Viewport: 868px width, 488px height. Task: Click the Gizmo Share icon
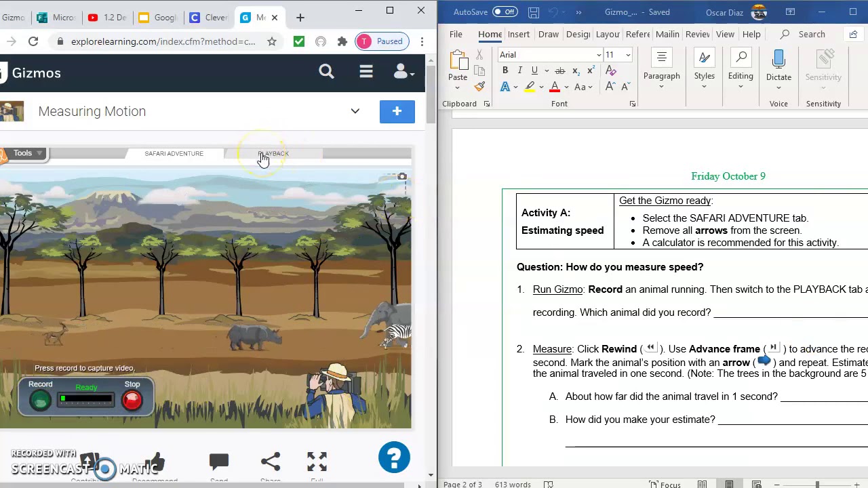271,462
